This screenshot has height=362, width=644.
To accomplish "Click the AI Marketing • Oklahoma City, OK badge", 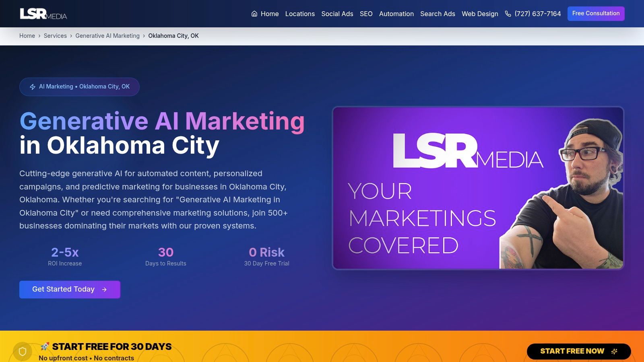I will pyautogui.click(x=79, y=87).
